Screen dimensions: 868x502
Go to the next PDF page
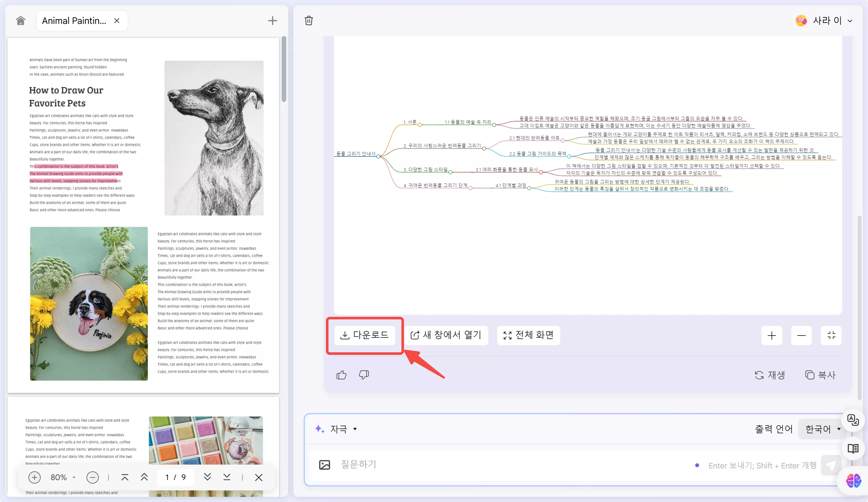[207, 477]
